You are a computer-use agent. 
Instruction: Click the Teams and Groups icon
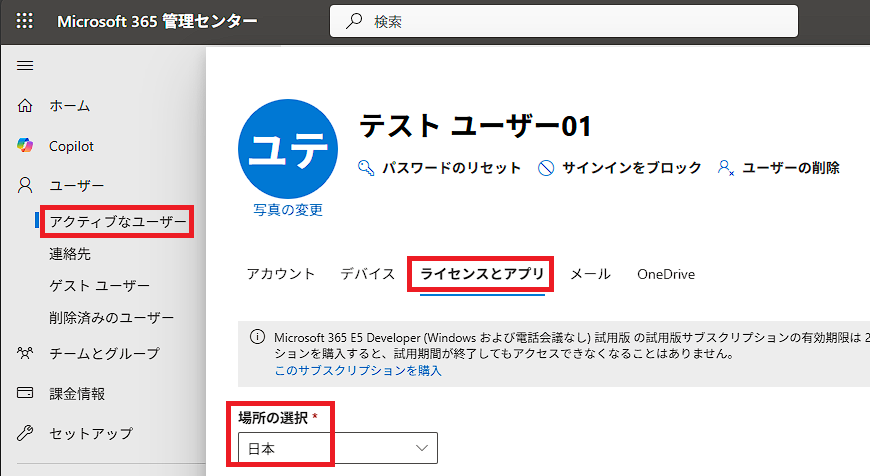click(x=25, y=353)
